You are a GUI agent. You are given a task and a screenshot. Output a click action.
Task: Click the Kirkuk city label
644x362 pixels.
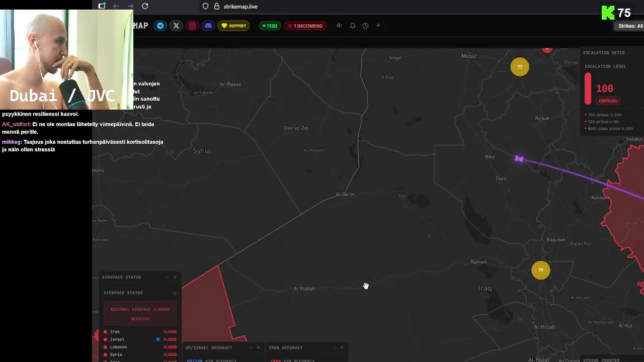click(542, 118)
